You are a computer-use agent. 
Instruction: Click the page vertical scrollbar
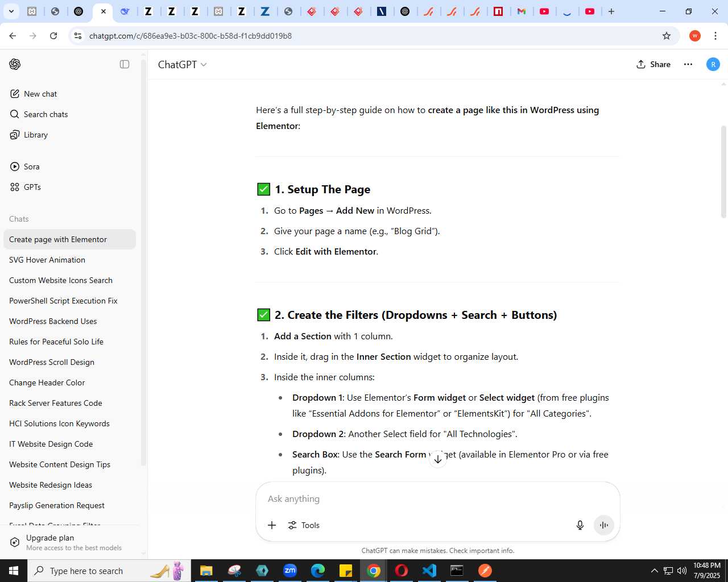[x=723, y=172]
